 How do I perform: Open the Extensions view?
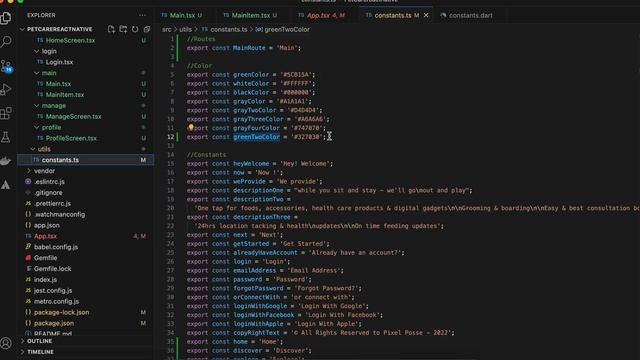click(x=6, y=113)
